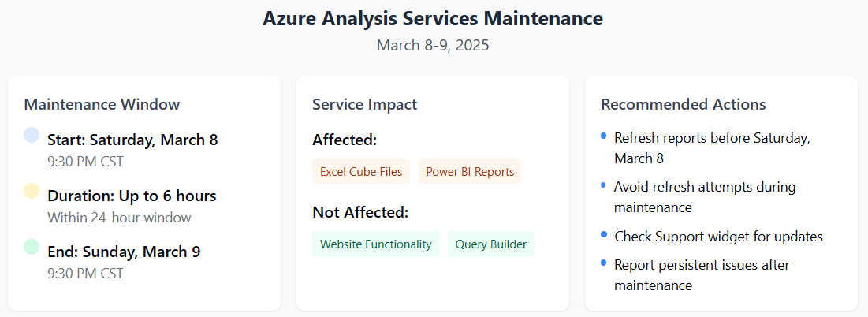This screenshot has height=317, width=868.
Task: Click the Not Affected: label
Action: [x=360, y=212]
